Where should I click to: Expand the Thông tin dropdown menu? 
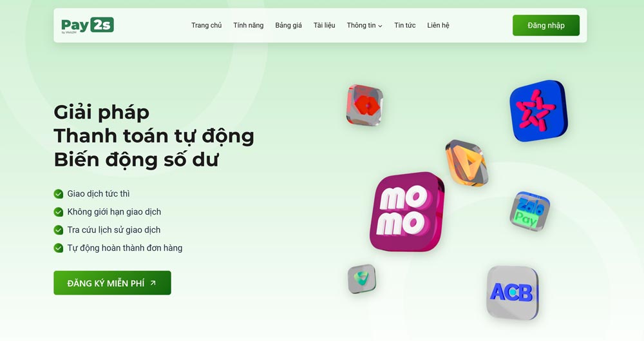[365, 25]
